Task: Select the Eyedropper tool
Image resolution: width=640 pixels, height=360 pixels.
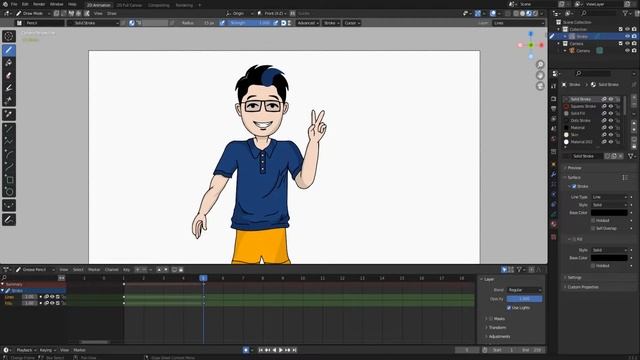Action: pos(9,115)
